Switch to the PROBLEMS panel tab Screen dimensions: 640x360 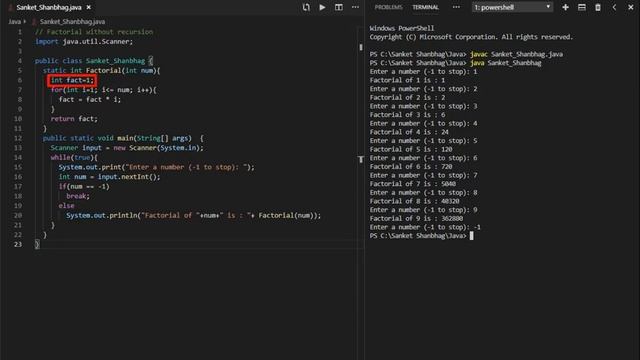388,7
